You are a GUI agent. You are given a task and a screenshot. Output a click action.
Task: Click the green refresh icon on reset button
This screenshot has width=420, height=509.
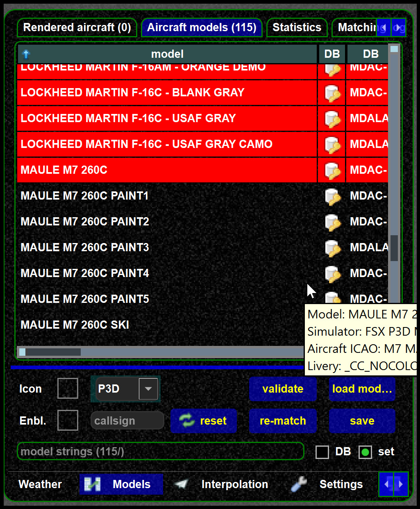coord(187,420)
